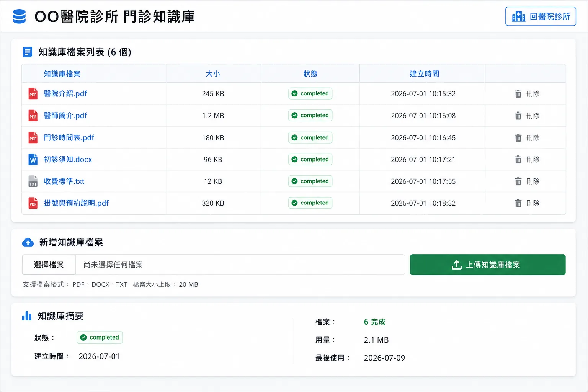Click green check icon in 收費標準.txt status
Viewport: 588px width, 392px height.
294,181
